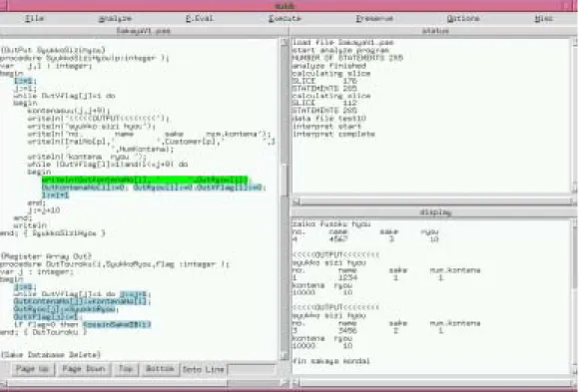Click the 'kontenasuu(j,j+9);' call line
This screenshot has height=392, width=582.
pyautogui.click(x=69, y=111)
